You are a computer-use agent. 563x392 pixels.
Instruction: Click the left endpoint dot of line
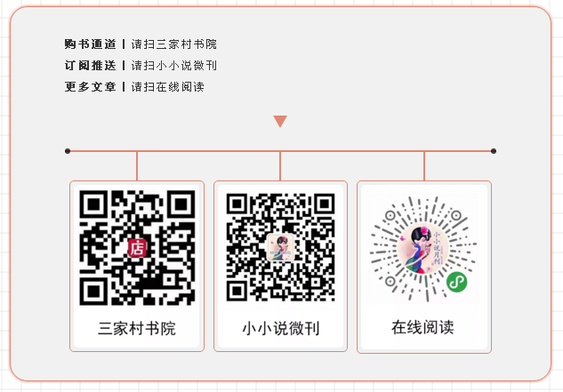(68, 151)
